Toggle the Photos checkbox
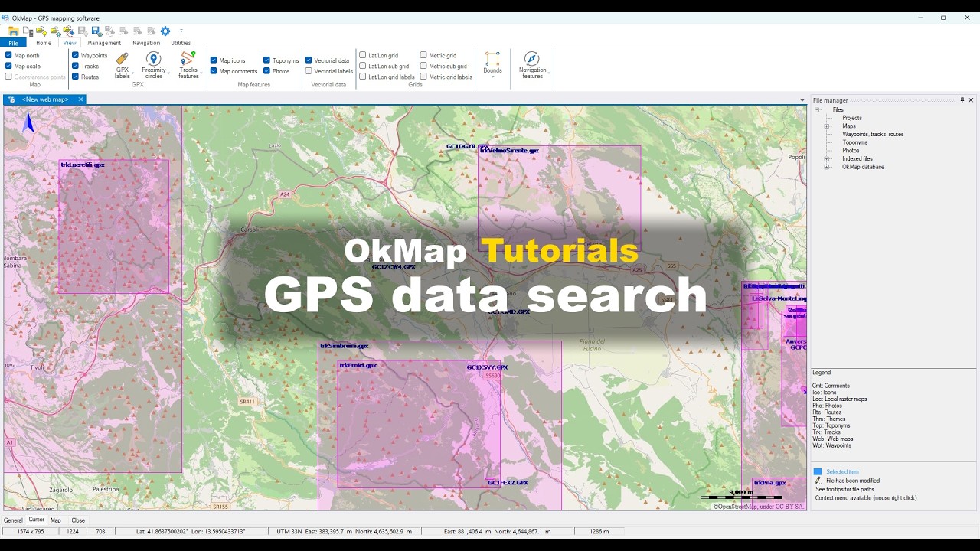This screenshot has width=980, height=551. click(x=266, y=71)
